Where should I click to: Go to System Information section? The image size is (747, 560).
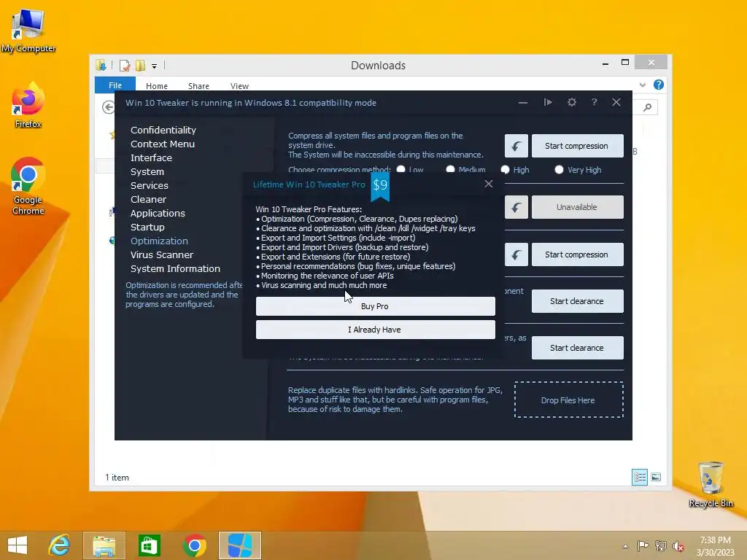[x=175, y=268]
